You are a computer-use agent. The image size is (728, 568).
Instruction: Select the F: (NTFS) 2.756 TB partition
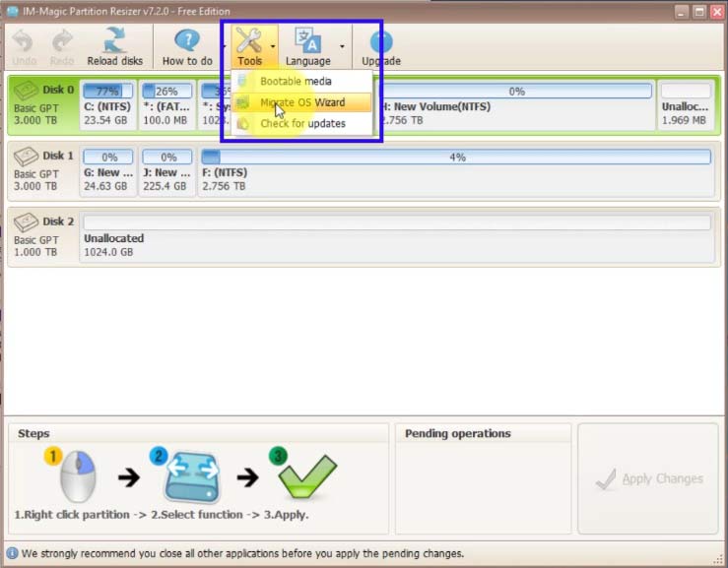coord(456,171)
